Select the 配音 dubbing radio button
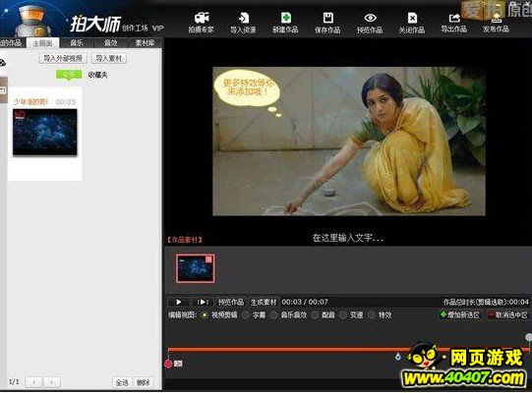 point(316,315)
